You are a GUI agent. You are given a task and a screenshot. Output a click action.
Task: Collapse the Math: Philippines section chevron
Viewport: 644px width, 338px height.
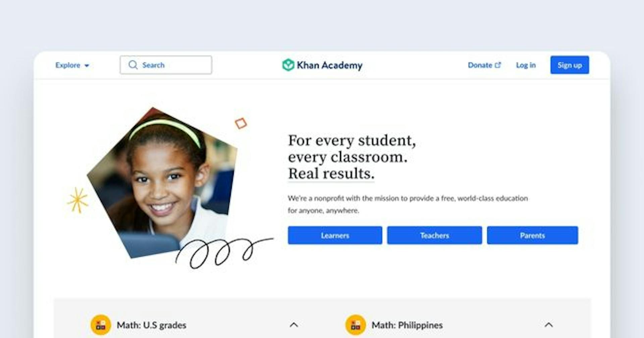tap(549, 325)
